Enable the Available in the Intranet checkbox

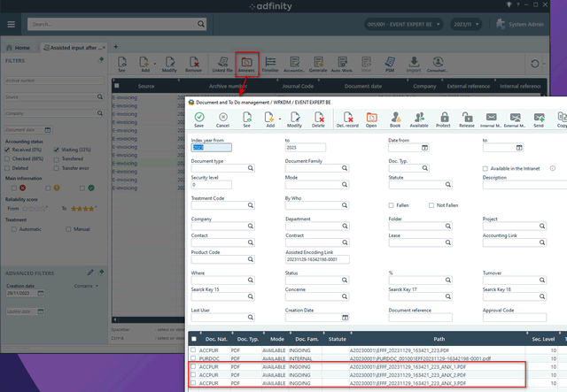(485, 168)
